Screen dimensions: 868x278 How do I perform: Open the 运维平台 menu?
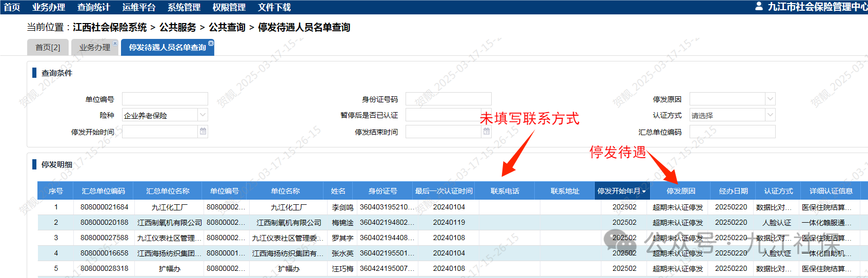[138, 7]
